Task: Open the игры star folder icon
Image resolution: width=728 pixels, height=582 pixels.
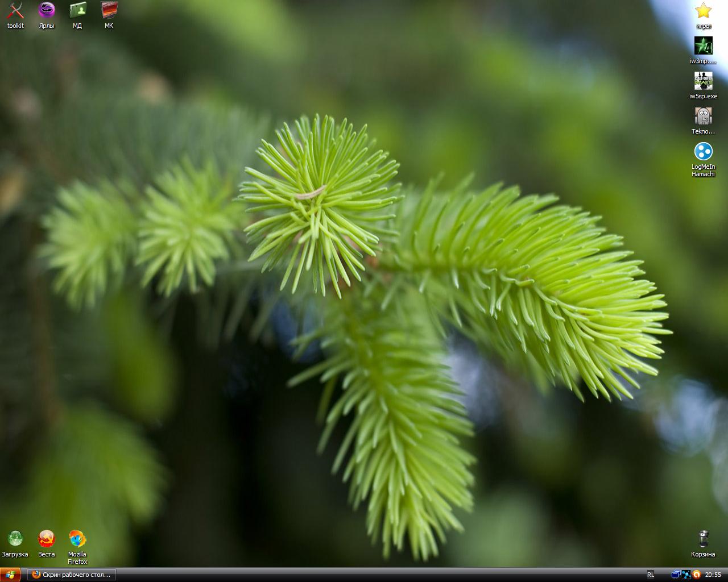Action: pos(703,11)
